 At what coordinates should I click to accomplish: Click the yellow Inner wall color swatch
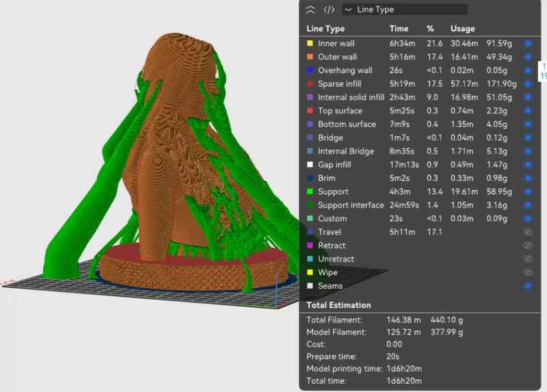[x=310, y=43]
